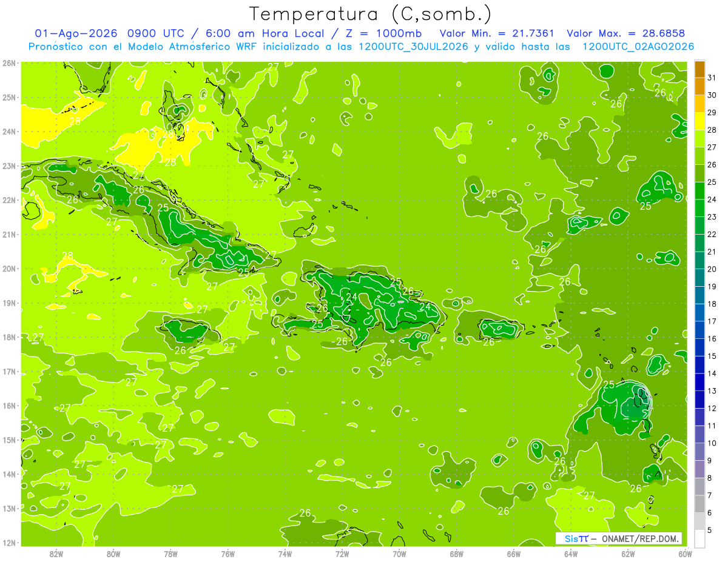
Task: Click the "Temperatura (C,somb.)" map title
Action: coord(371,14)
